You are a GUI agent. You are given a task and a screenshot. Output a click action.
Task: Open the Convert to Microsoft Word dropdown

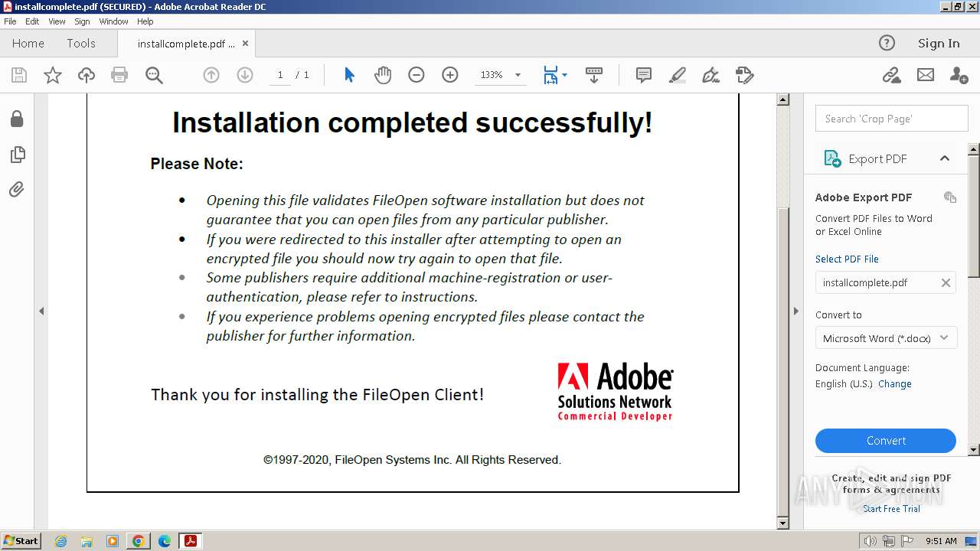click(886, 338)
